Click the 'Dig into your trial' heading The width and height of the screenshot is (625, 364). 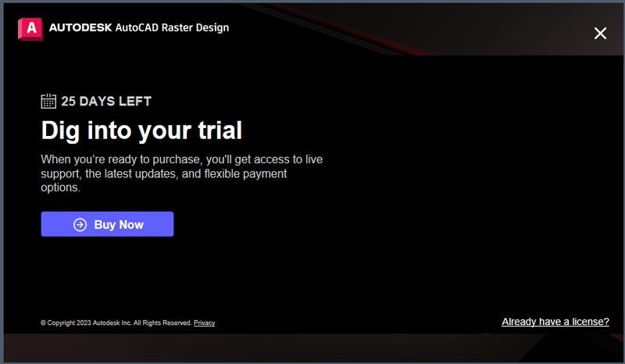pos(141,130)
